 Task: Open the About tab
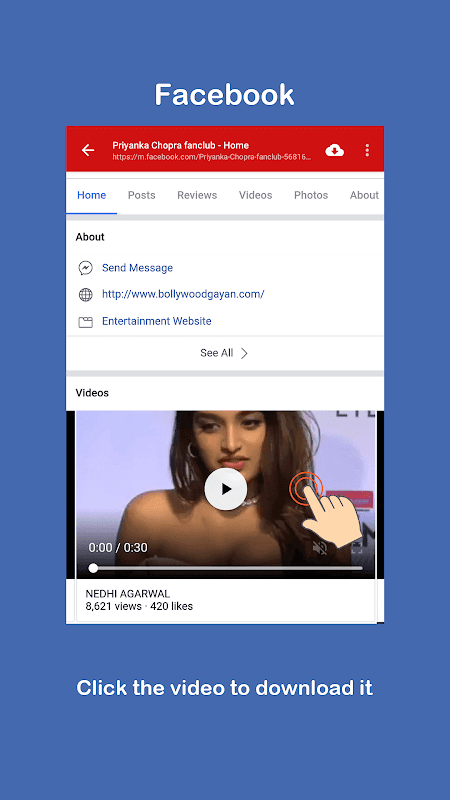[364, 195]
